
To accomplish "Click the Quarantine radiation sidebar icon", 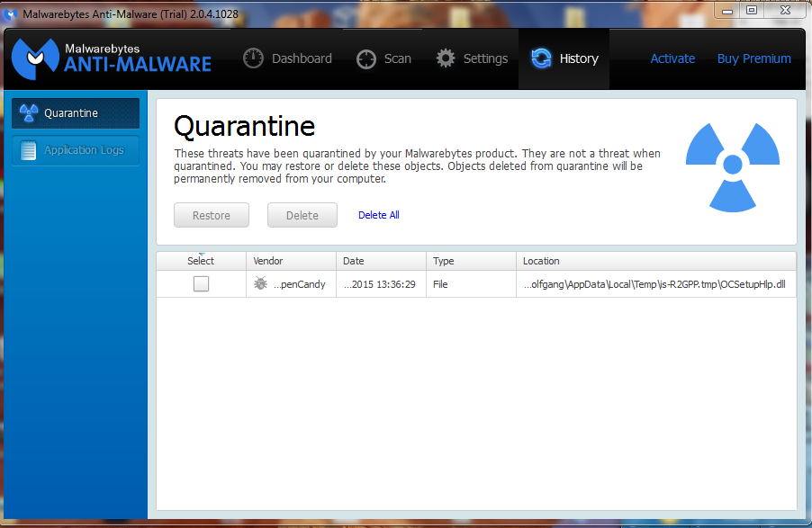I will [29, 112].
